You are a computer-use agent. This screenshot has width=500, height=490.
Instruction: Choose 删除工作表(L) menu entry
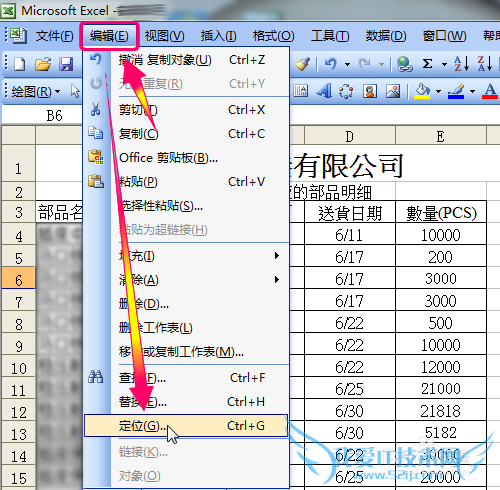[187, 328]
